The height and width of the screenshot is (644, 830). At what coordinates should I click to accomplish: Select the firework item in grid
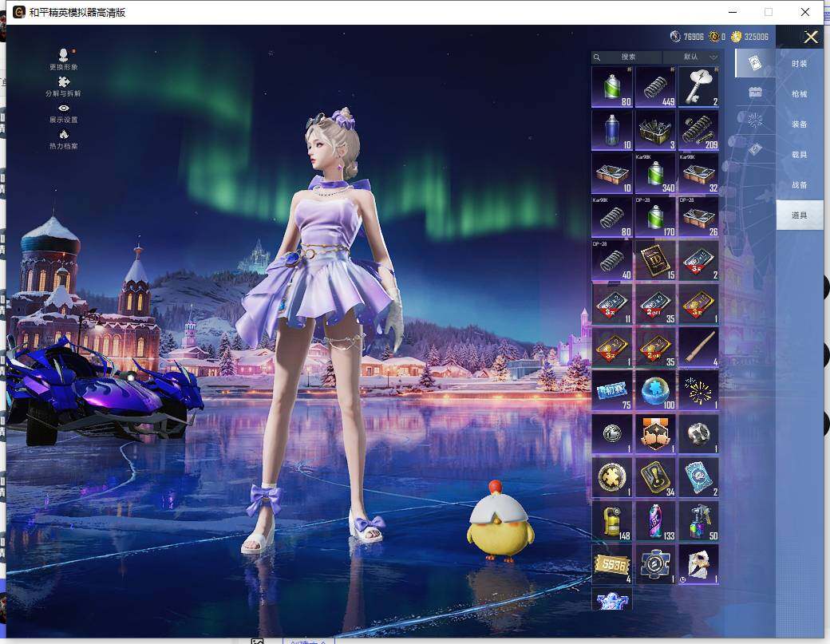tap(699, 390)
